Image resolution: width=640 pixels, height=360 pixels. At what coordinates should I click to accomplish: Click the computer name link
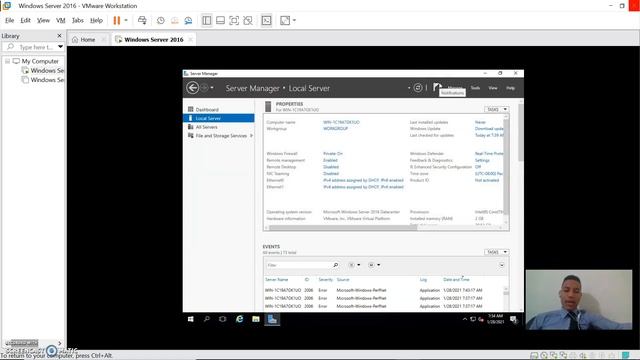click(341, 122)
